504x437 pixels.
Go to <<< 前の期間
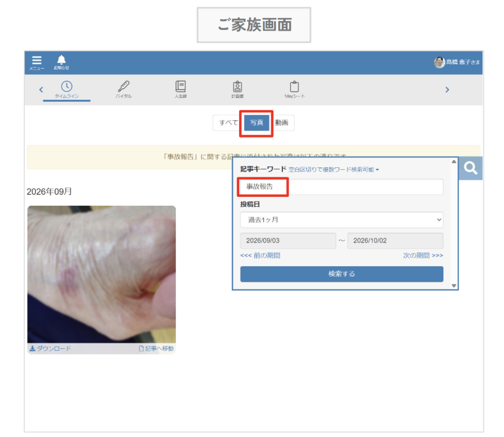click(x=260, y=255)
